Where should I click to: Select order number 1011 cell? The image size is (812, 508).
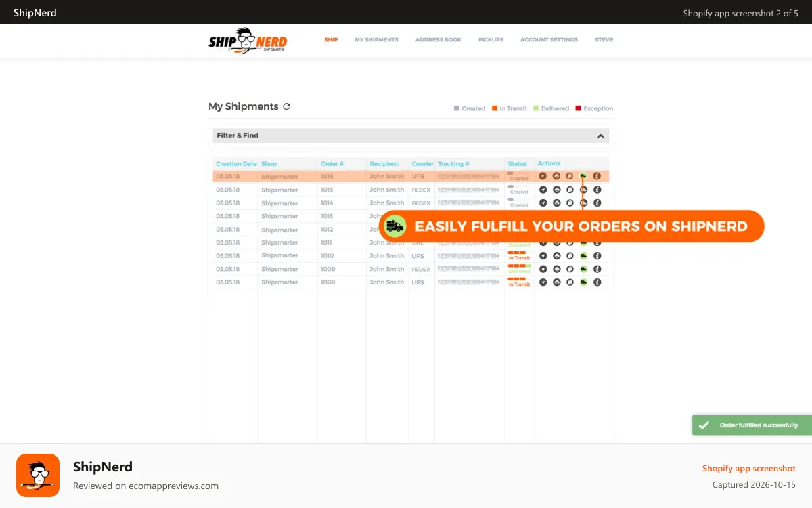coord(327,242)
